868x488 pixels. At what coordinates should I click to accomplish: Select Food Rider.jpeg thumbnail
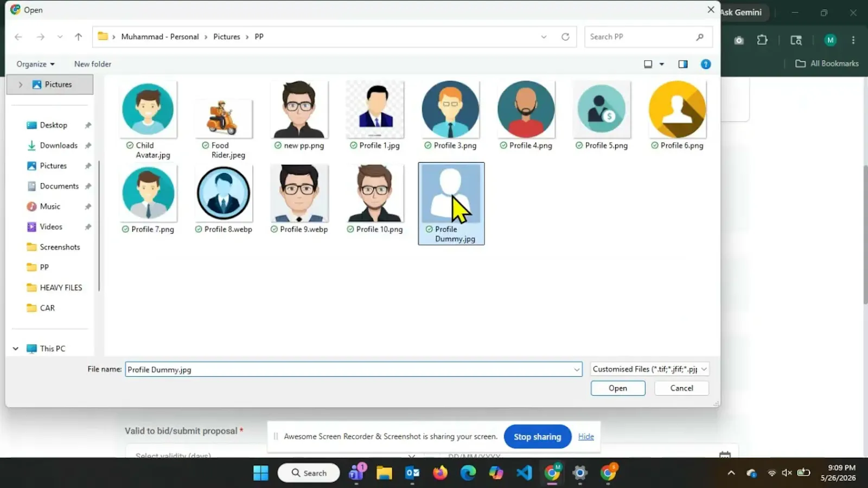pyautogui.click(x=224, y=118)
